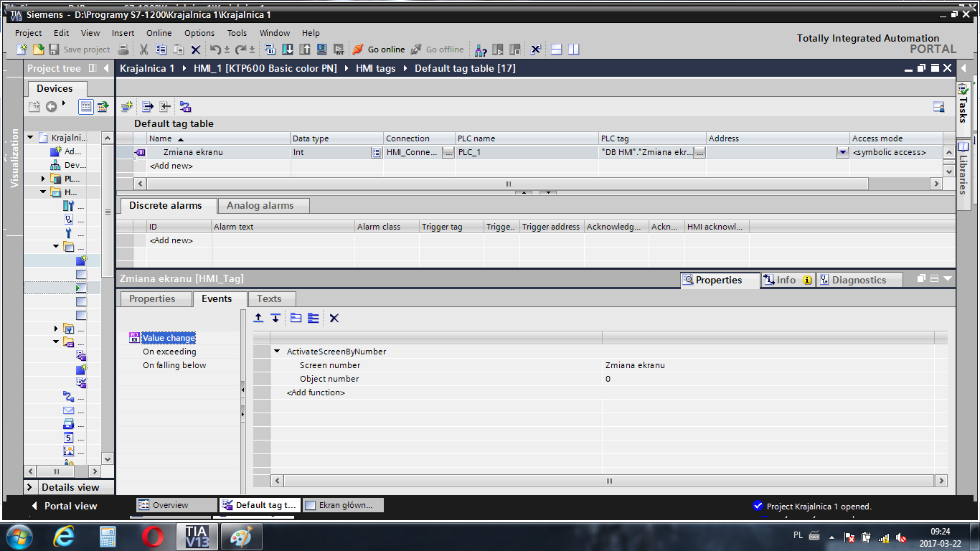Open data type selector for Int
This screenshot has width=980, height=551.
click(x=376, y=152)
